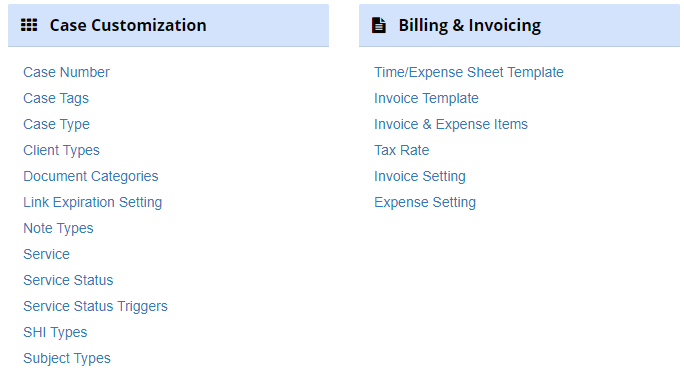Open SHI Types configuration
684x385 pixels.
pyautogui.click(x=55, y=332)
